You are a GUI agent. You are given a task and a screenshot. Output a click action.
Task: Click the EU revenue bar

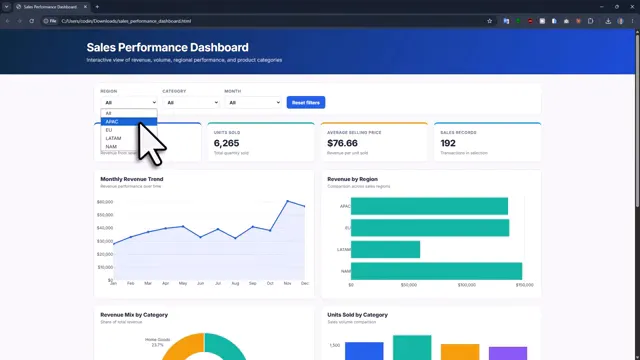[x=430, y=228]
